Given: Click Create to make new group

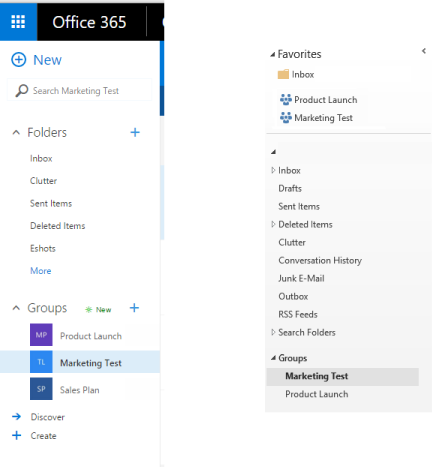Looking at the screenshot, I should pyautogui.click(x=43, y=436).
